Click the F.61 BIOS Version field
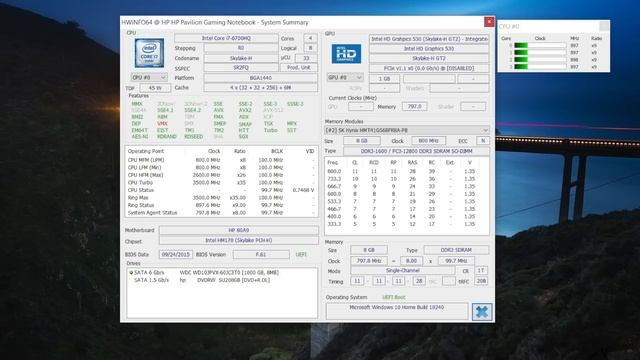This screenshot has height=360, width=640. 261,254
